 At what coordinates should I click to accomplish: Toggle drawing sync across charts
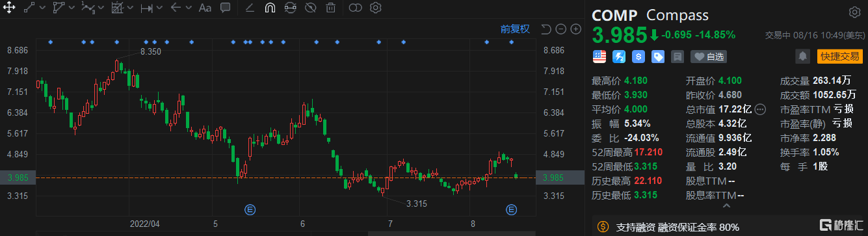[290, 8]
